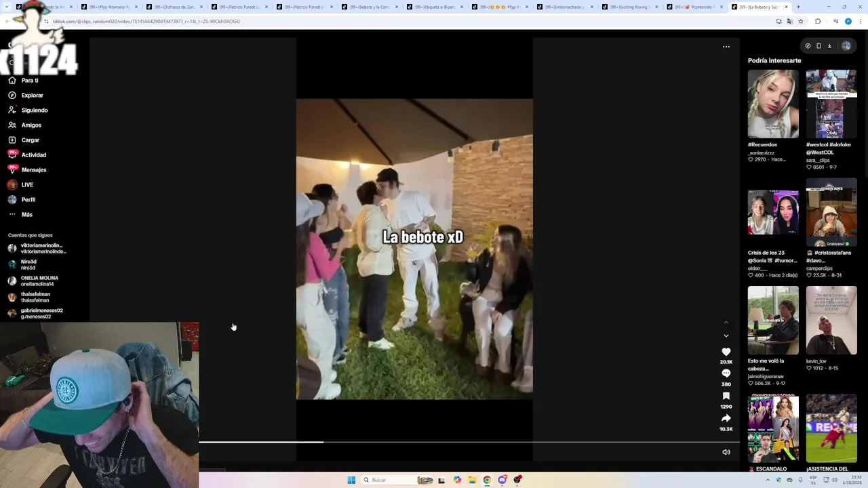Like the video with heart icon
The image size is (868, 488).
(x=726, y=352)
